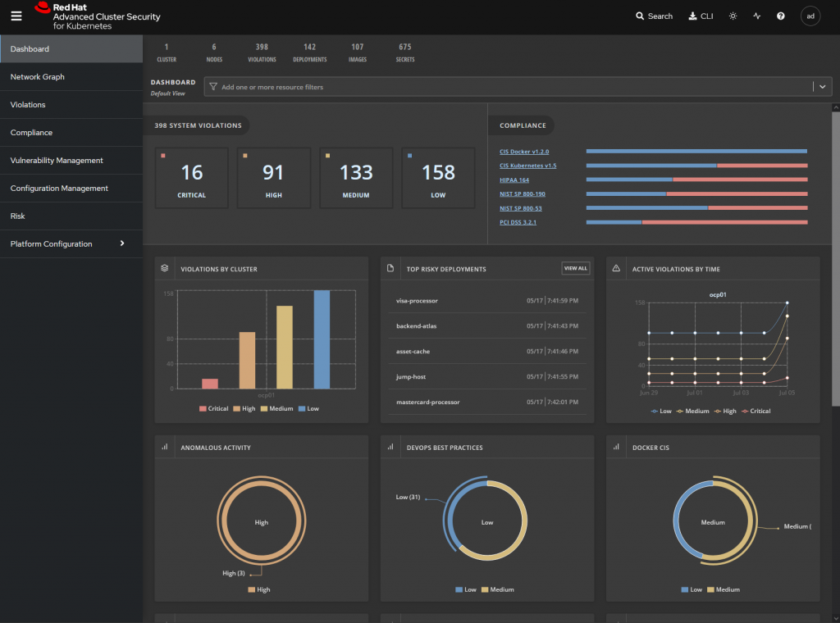The width and height of the screenshot is (840, 623).
Task: Click the Anomalous Activity bar chart icon
Action: 164,447
